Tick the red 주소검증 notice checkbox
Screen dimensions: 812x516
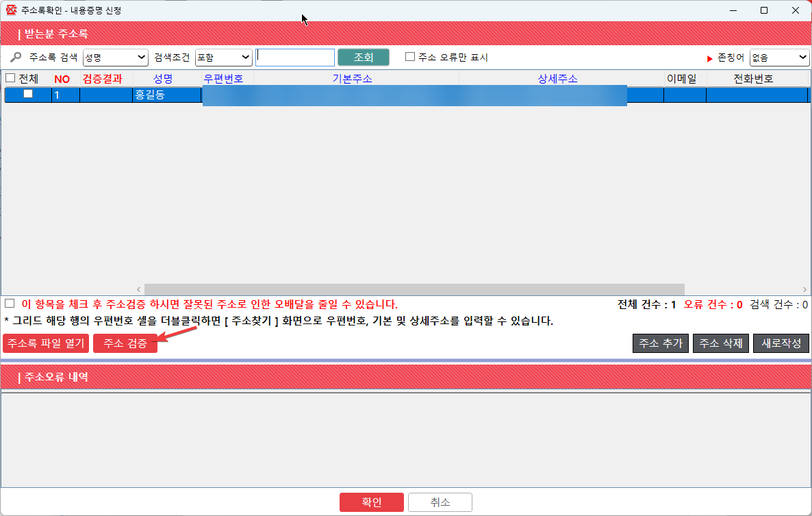(x=10, y=303)
